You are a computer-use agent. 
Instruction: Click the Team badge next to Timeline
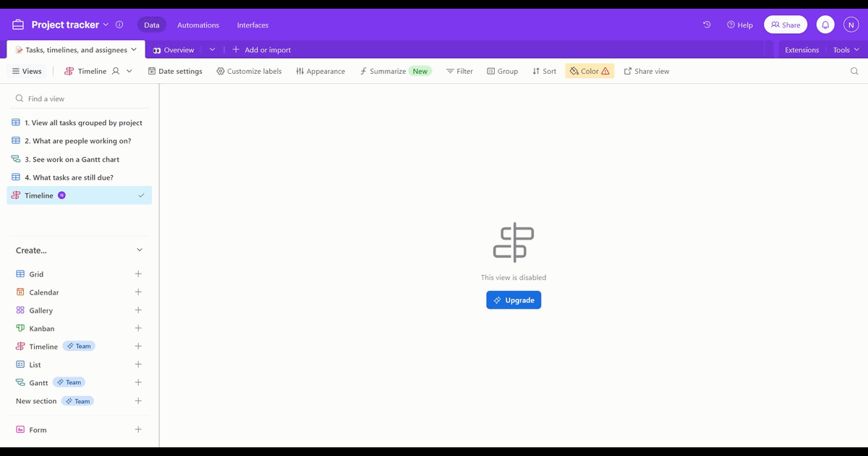[79, 346]
